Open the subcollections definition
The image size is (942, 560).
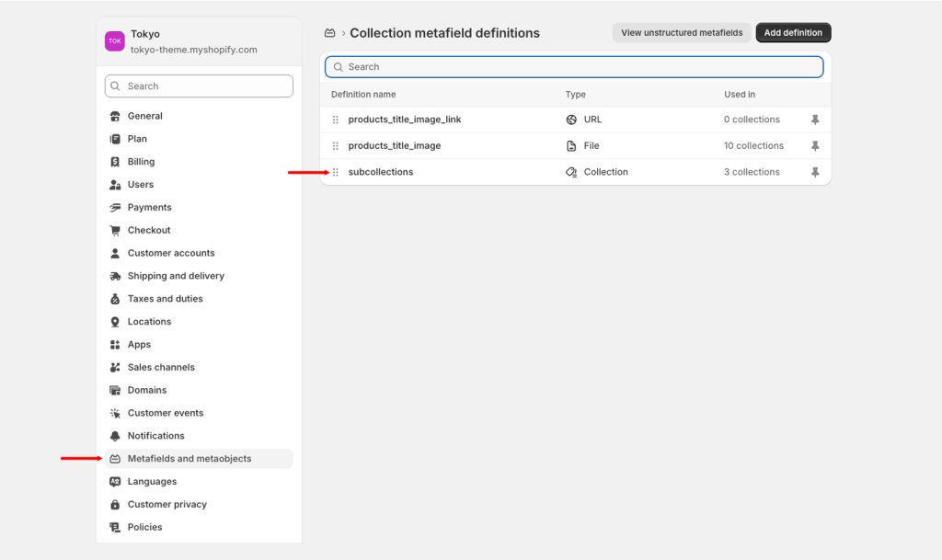[x=380, y=172]
